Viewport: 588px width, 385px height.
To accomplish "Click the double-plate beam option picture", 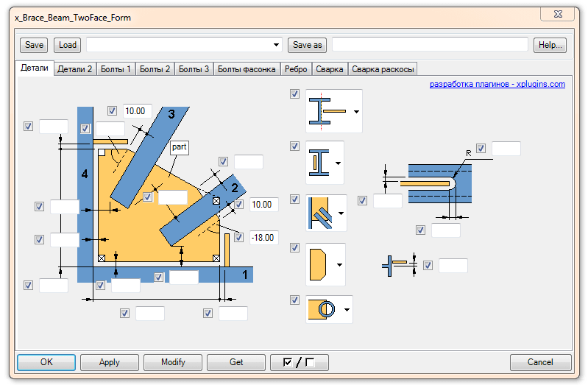I will pos(320,163).
